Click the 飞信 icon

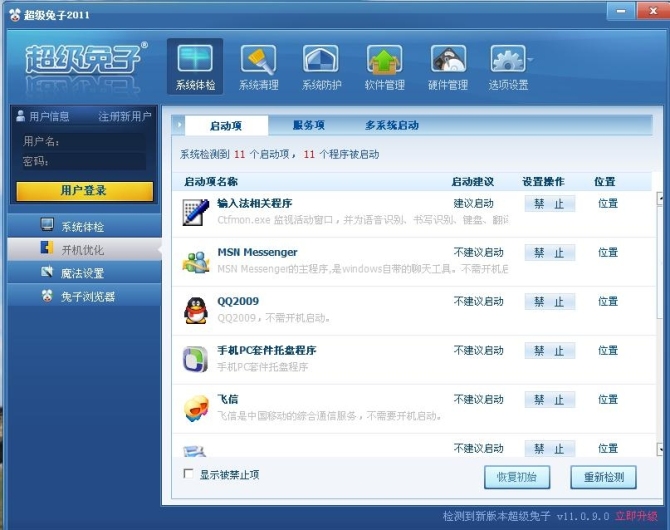point(196,409)
